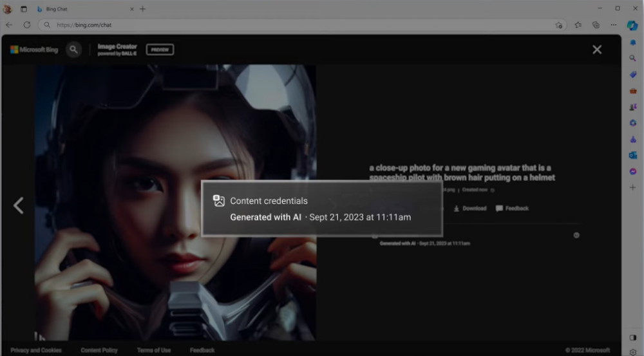
Task: Add a new app to the sidebar
Action: (633, 187)
